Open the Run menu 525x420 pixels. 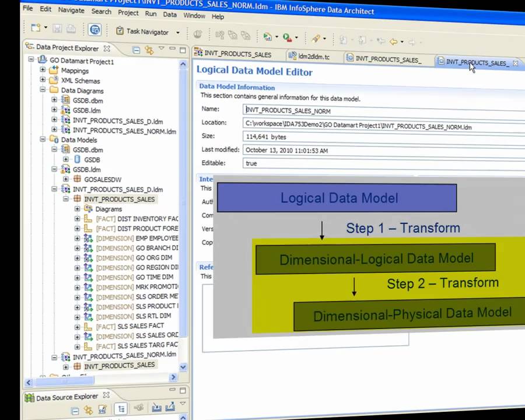pyautogui.click(x=150, y=14)
